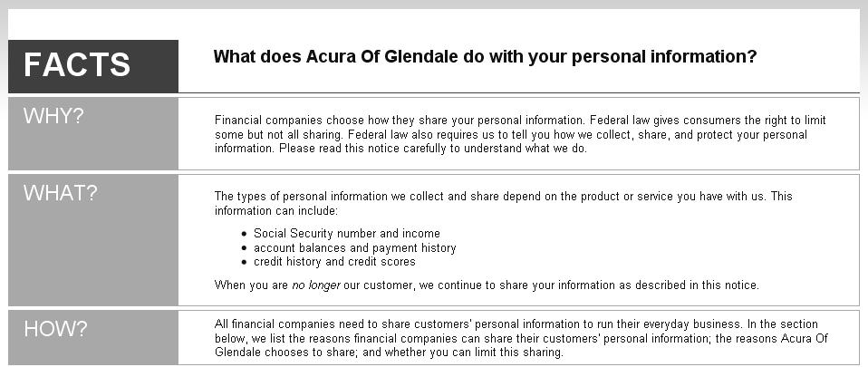Screen dimensions: 868x367
Task: Click the 'account balances and payment history' bullet
Action: pos(355,247)
